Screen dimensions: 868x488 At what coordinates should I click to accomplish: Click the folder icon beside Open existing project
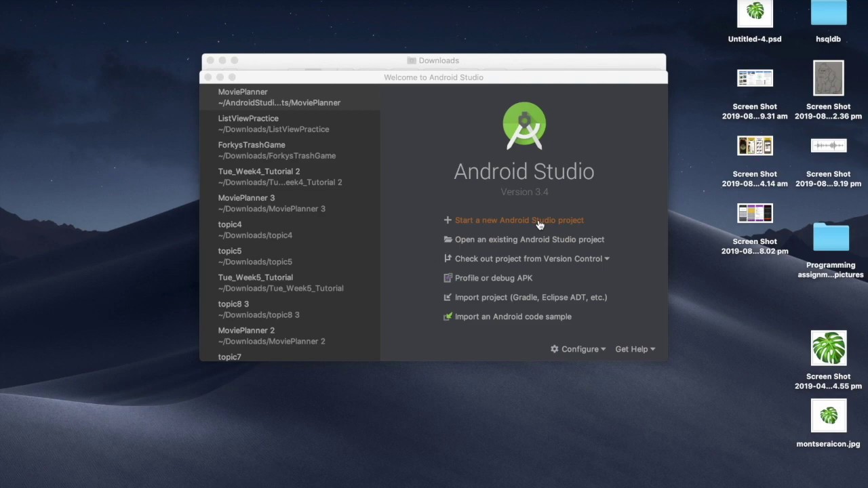point(448,239)
